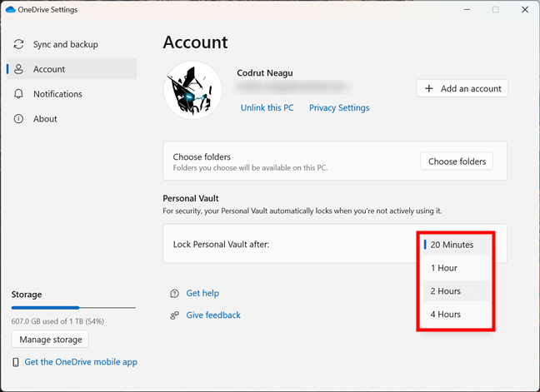Click the Manage storage button
Image resolution: width=540 pixels, height=392 pixels.
[x=50, y=340]
